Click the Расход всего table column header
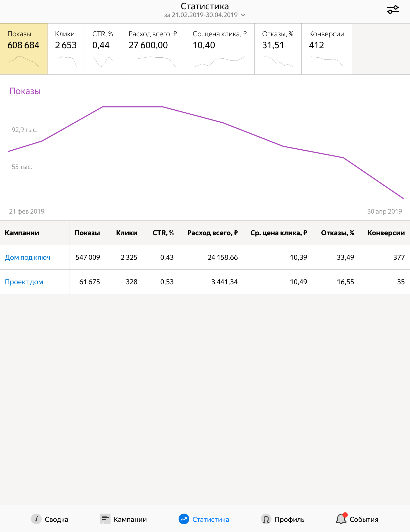The image size is (410, 532). coord(212,233)
